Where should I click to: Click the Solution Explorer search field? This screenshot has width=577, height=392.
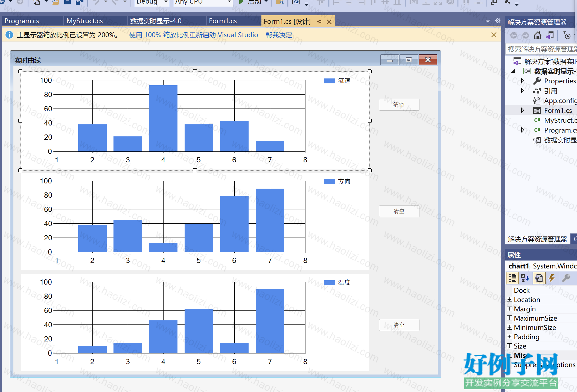[541, 49]
